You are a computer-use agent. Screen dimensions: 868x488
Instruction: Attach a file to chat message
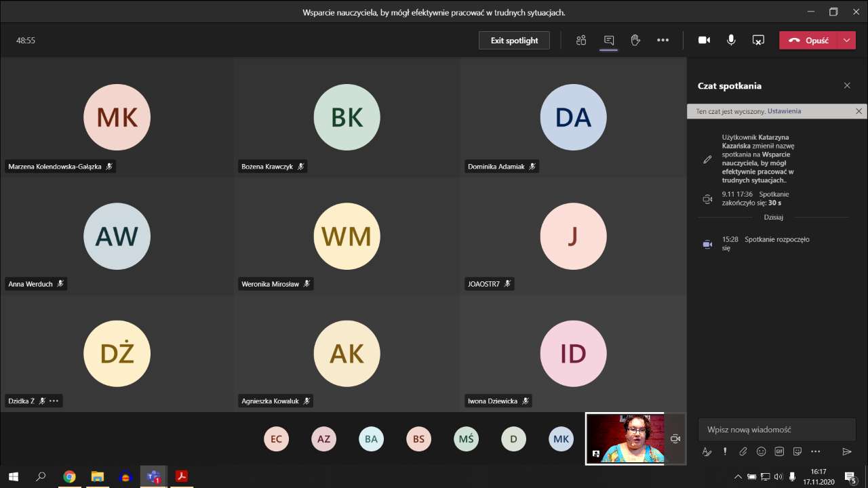pyautogui.click(x=743, y=451)
